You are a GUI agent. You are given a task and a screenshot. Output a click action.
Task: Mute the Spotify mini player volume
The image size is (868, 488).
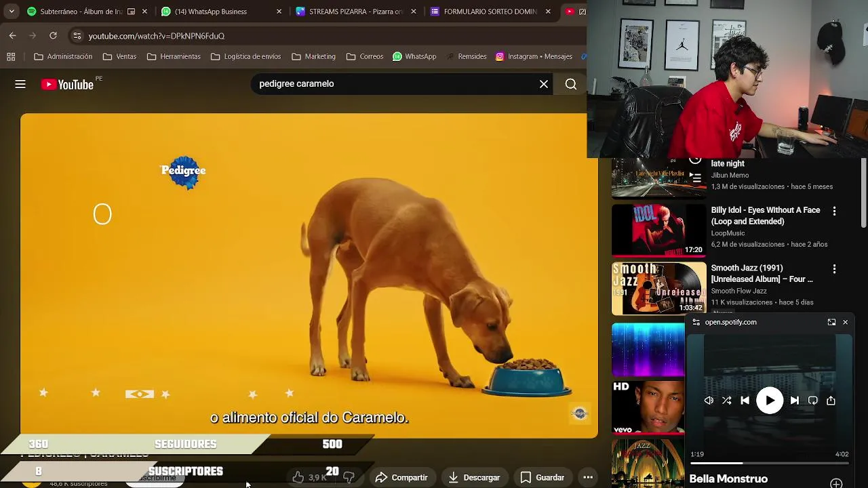tap(709, 401)
